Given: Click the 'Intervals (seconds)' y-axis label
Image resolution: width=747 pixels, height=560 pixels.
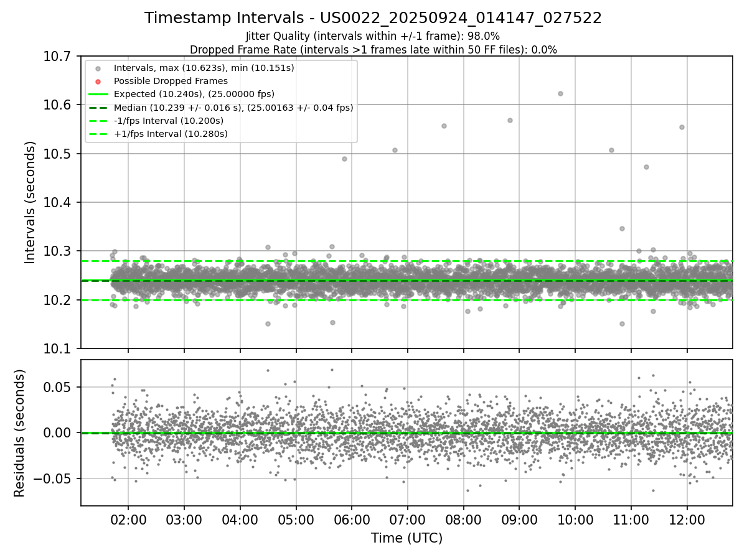Looking at the screenshot, I should 30,202.
